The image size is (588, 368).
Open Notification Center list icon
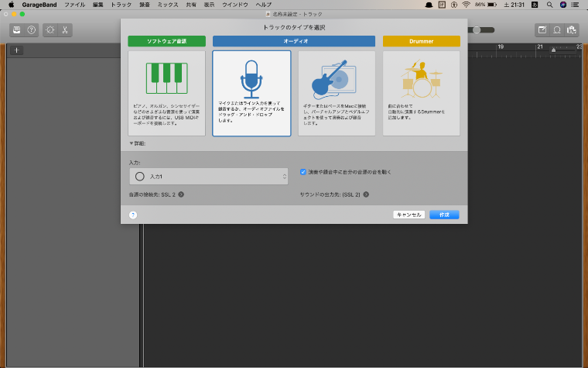(576, 5)
